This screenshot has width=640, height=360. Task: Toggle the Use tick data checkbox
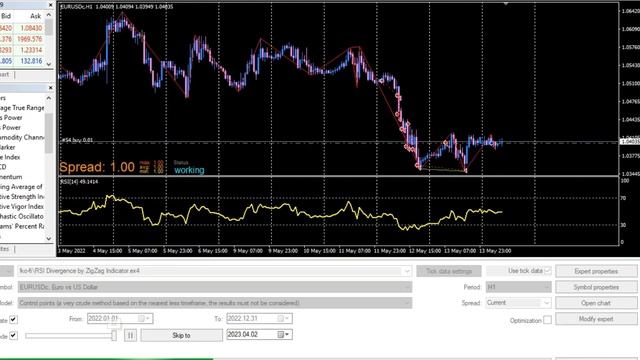[547, 271]
